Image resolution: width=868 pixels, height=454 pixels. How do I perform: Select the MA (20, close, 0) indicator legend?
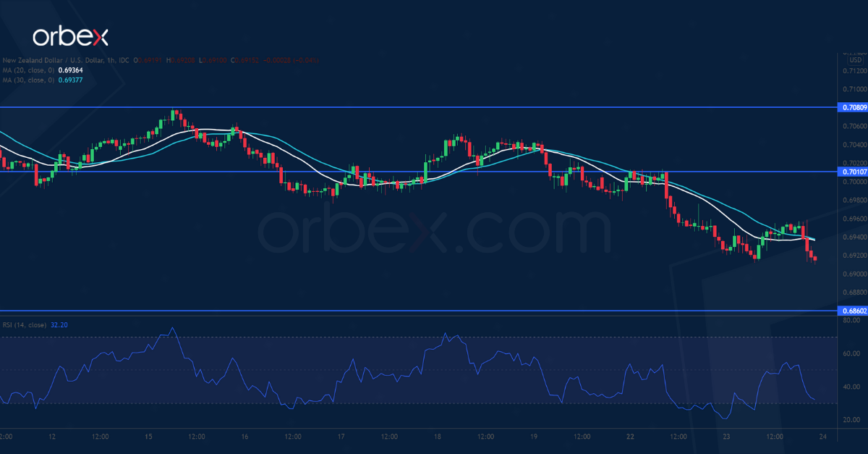[29, 71]
